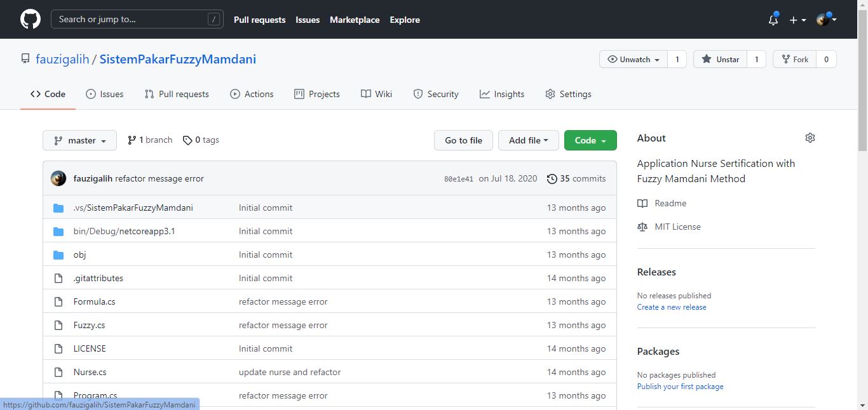The width and height of the screenshot is (868, 410).
Task: Open the GitHub home logo
Action: [x=31, y=19]
